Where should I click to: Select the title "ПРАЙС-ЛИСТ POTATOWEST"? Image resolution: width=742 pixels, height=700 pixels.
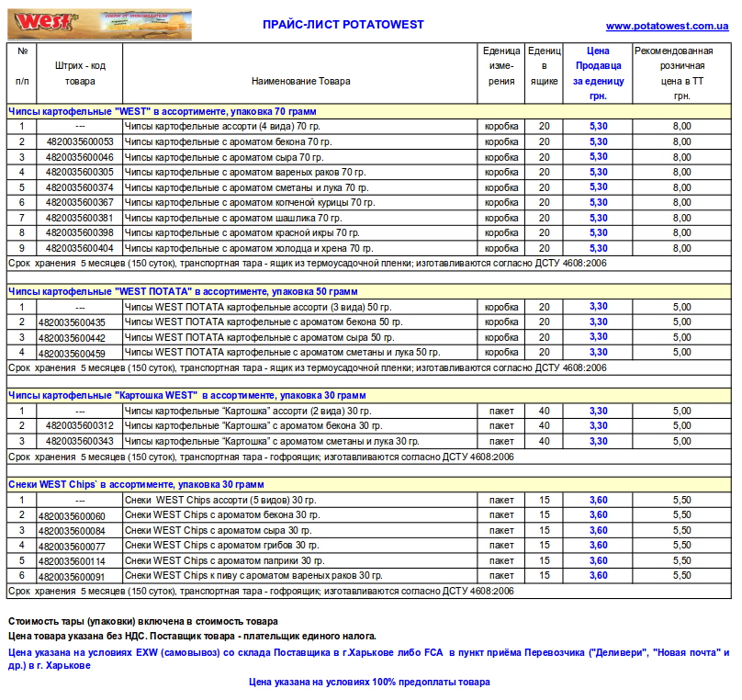343,25
